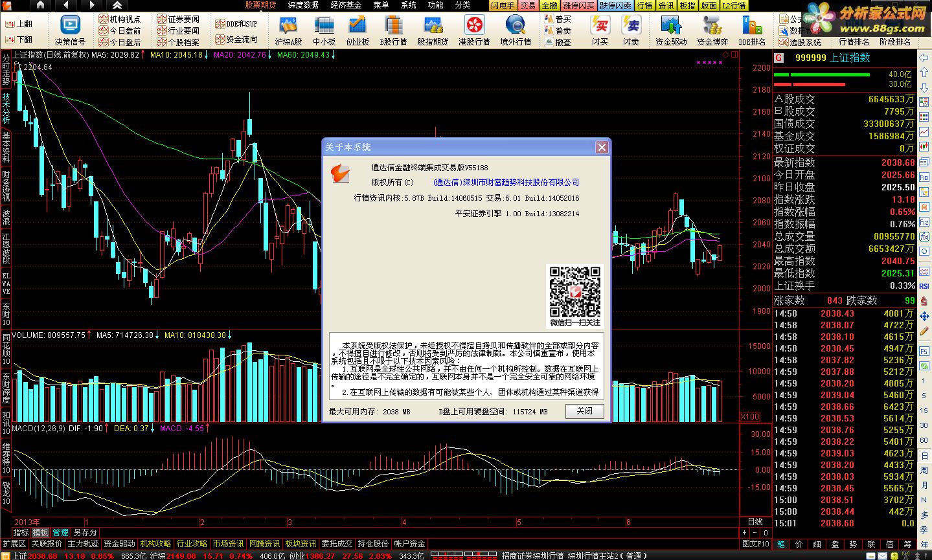Viewport: 932px width, 560px height.
Task: Open 机构攻略 bottom tab
Action: point(155,544)
